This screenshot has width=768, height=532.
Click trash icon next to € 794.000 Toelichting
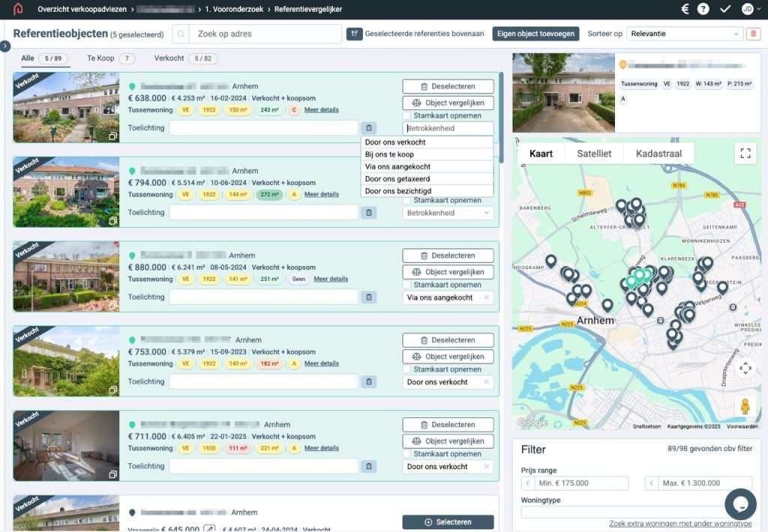[x=369, y=212]
